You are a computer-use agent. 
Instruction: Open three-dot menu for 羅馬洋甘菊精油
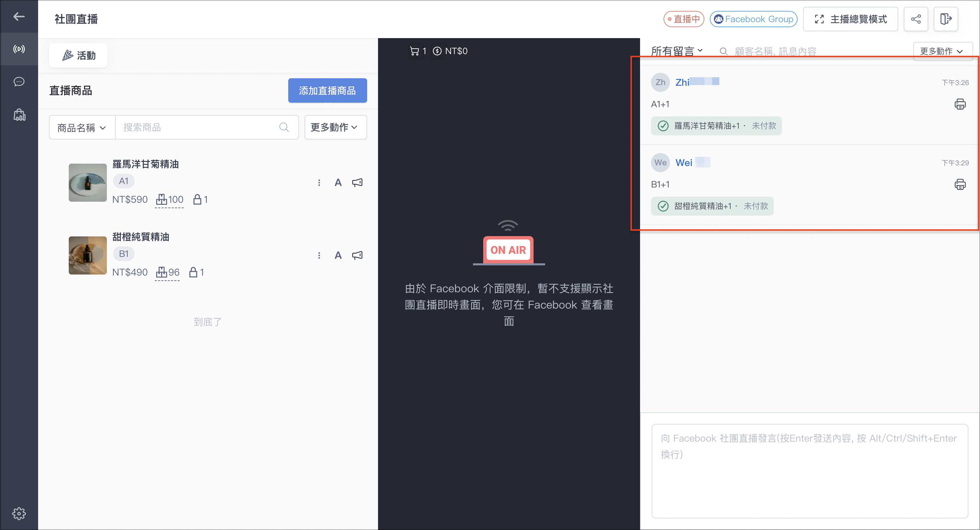(319, 183)
